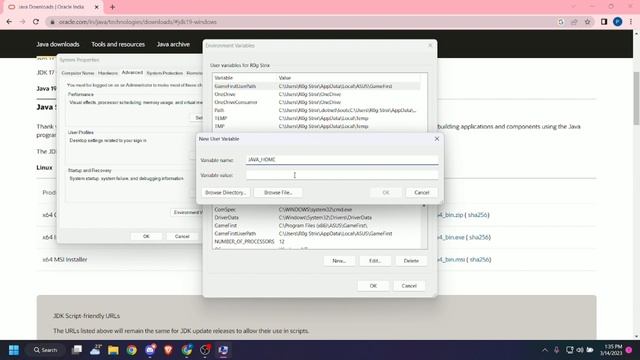Select DriverData system variable row
Screen dimensions: 640x360
click(x=317, y=218)
